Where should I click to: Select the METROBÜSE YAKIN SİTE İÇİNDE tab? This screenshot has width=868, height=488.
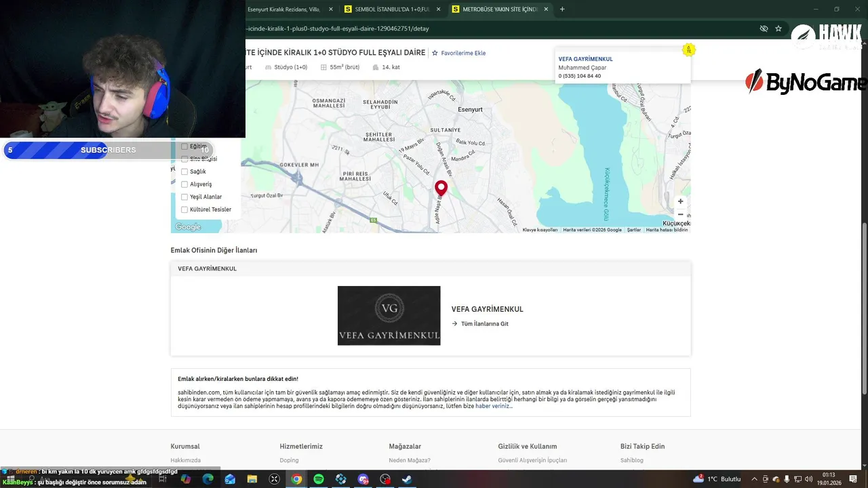pos(500,9)
